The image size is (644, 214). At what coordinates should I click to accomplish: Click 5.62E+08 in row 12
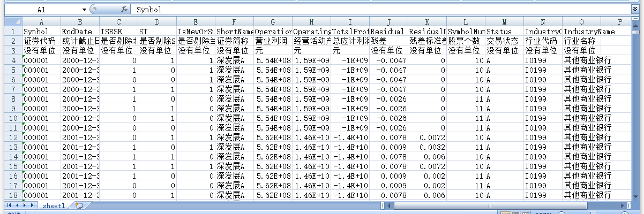tap(273, 137)
